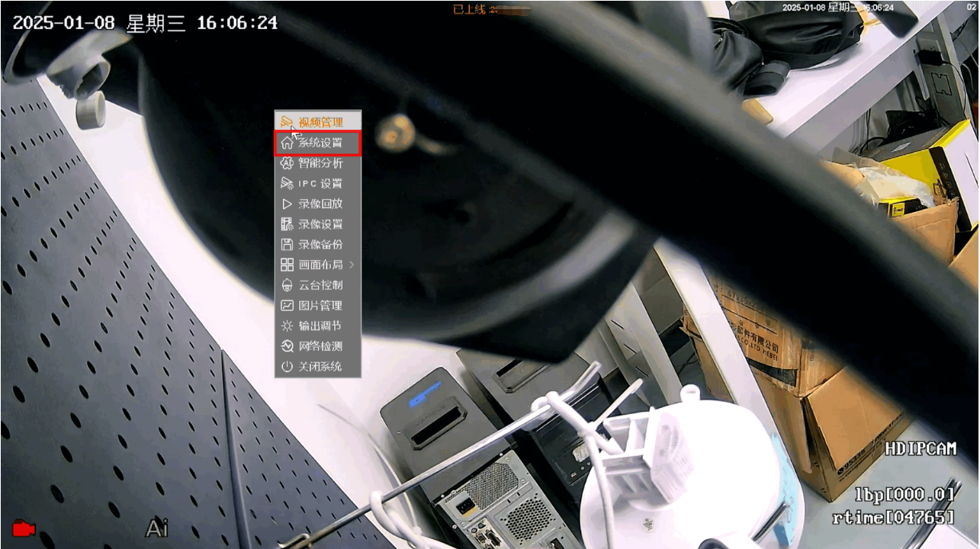Screen dimensions: 980x549
Task: Choose 关闭系统 shutdown entry
Action: [x=317, y=367]
